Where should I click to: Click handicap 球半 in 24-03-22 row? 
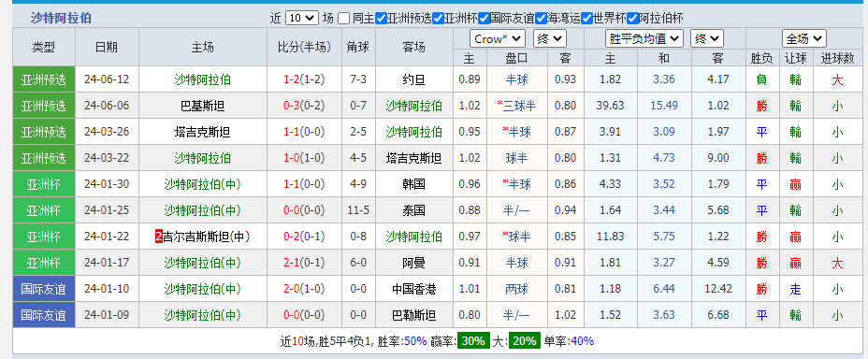click(516, 158)
